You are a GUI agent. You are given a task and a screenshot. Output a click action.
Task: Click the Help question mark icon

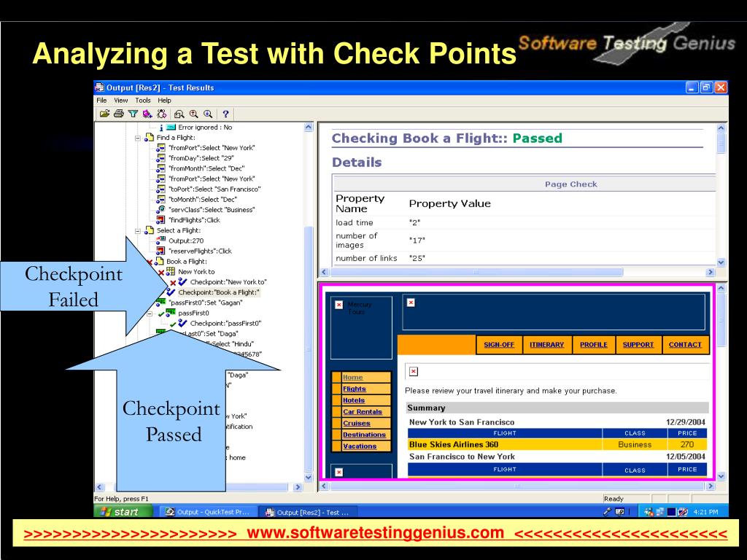[225, 114]
